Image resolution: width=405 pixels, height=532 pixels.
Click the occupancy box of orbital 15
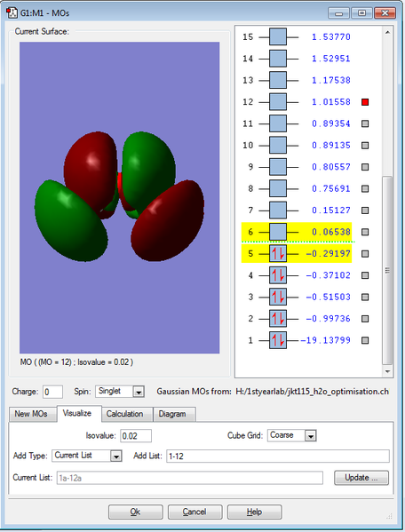(x=278, y=36)
